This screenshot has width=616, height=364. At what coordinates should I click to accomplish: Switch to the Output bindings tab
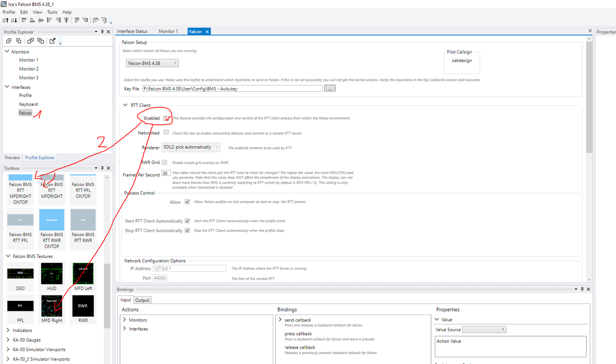point(142,300)
